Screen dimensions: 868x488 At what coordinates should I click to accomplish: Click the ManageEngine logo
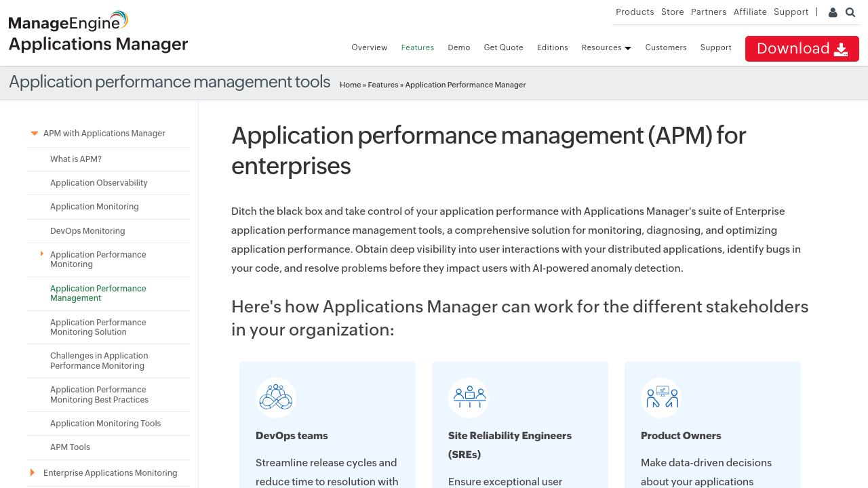68,22
